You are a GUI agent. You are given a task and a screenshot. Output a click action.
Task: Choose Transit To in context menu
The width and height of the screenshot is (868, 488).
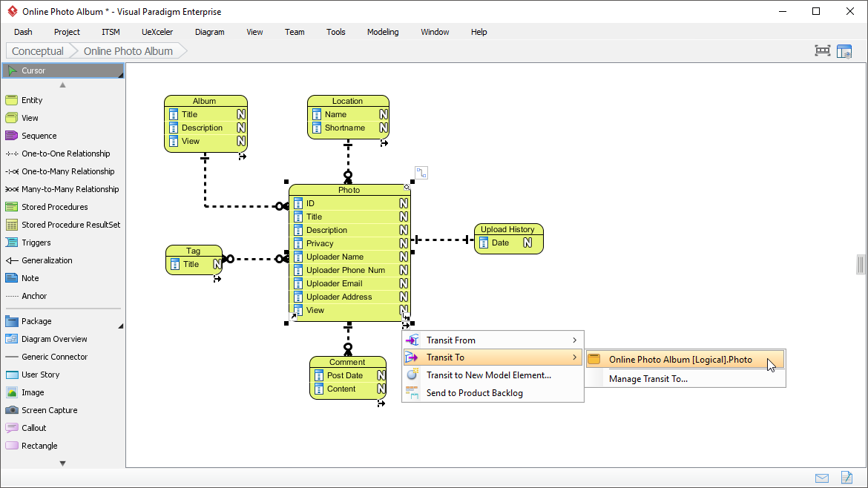coord(493,357)
